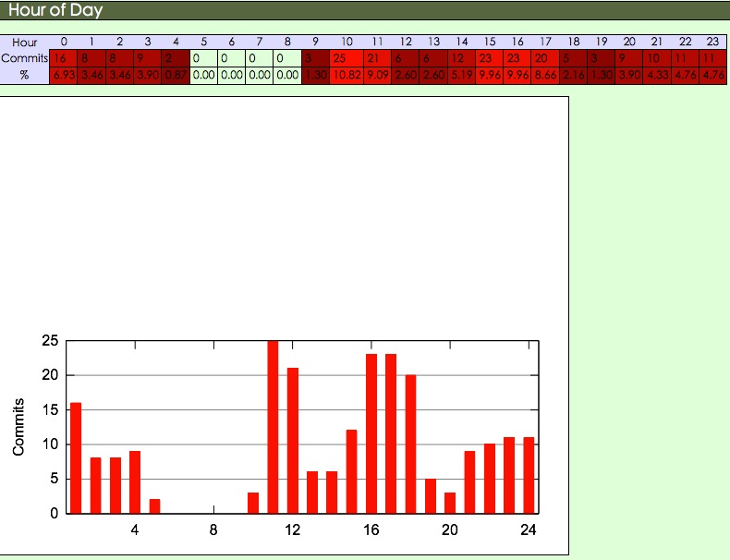Click the hour 23 column header in the table
Image resolution: width=730 pixels, height=560 pixels.
click(712, 42)
